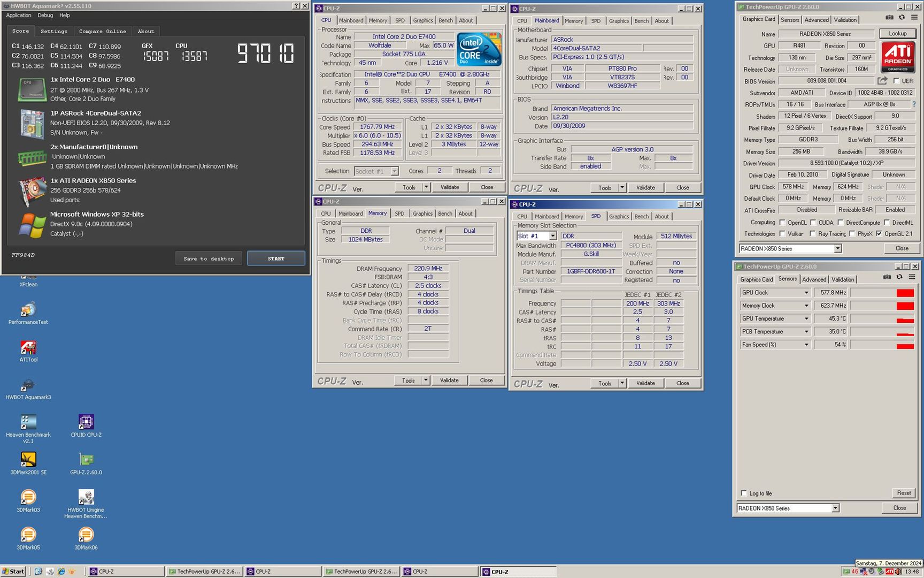Click the START button in Aquamark

(x=276, y=258)
